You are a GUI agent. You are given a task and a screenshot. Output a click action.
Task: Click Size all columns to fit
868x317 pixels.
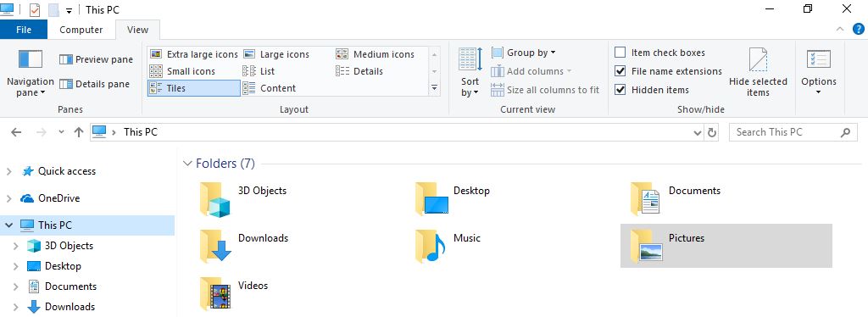pyautogui.click(x=545, y=90)
